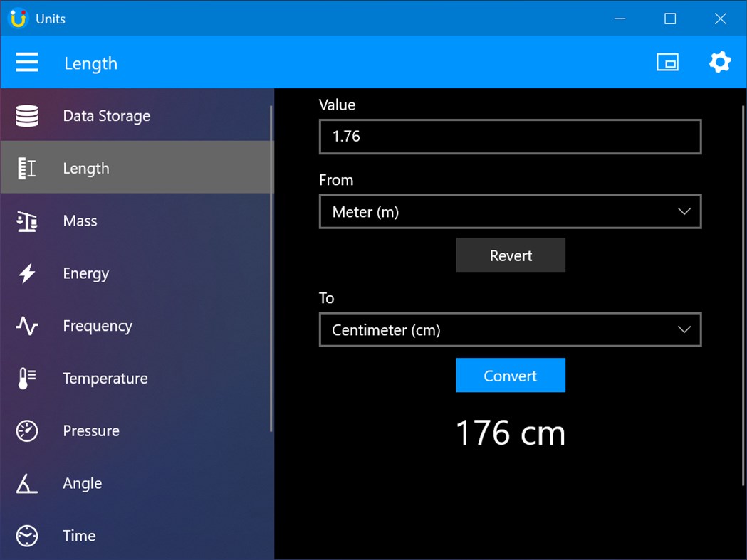
Task: Select the Energy lightning bolt icon
Action: 26,273
